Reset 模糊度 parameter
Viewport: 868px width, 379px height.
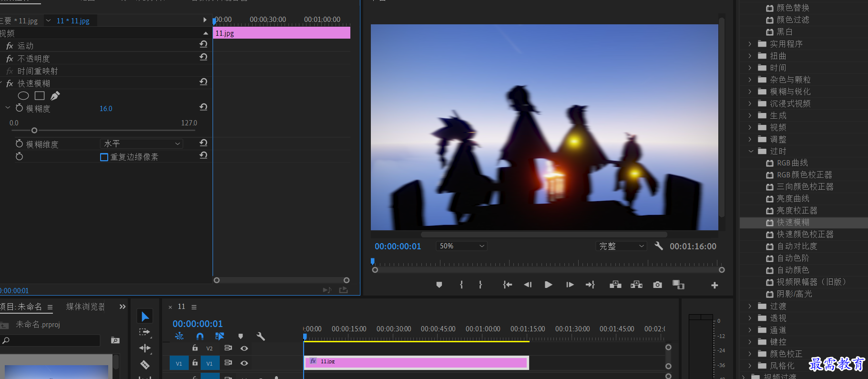pos(204,107)
